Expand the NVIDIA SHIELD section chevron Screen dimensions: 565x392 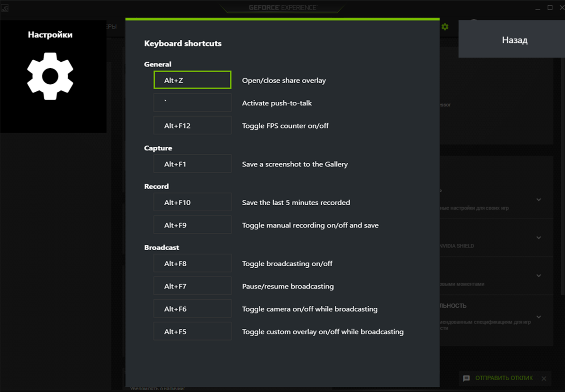539,238
